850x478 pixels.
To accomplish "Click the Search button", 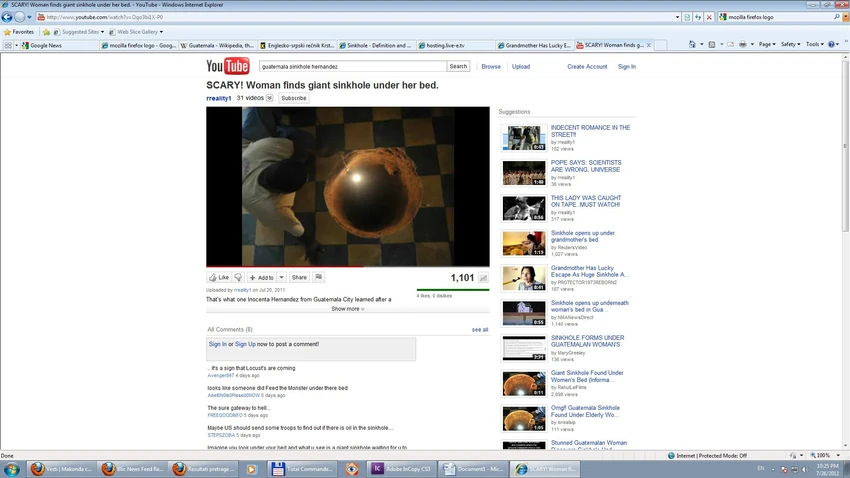I will click(x=458, y=66).
